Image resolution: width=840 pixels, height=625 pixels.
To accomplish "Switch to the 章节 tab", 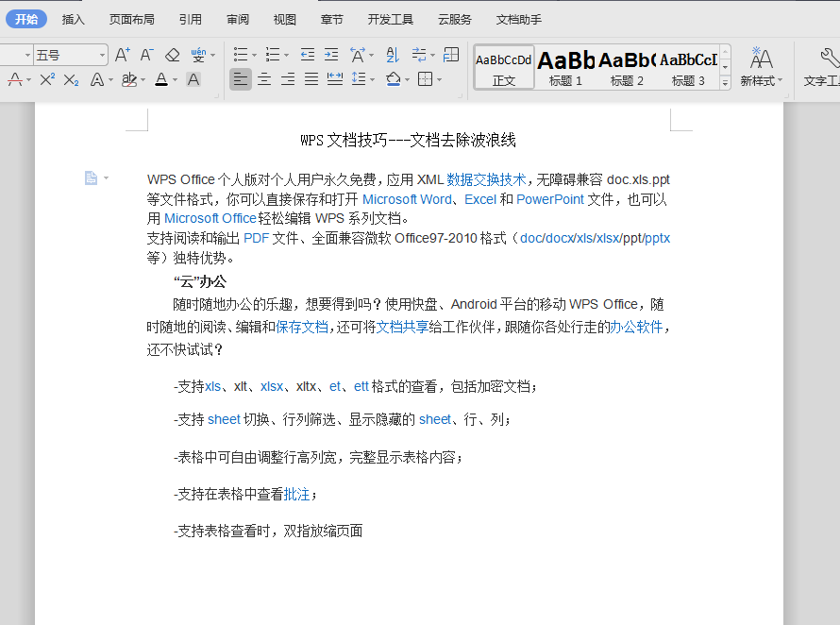I will pyautogui.click(x=331, y=19).
